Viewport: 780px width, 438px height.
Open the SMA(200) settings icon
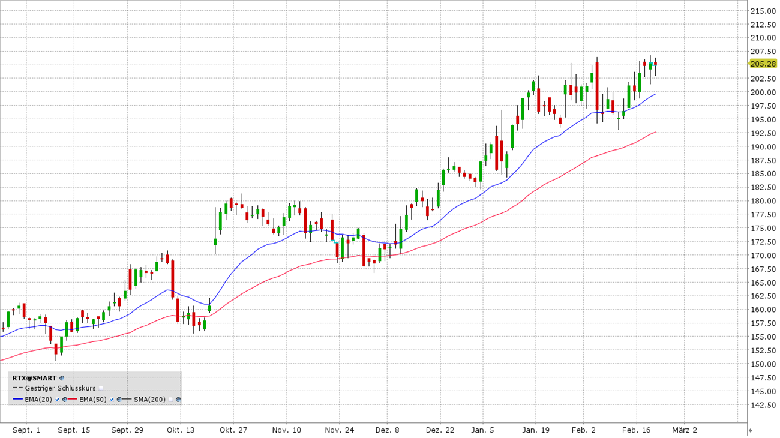178,399
